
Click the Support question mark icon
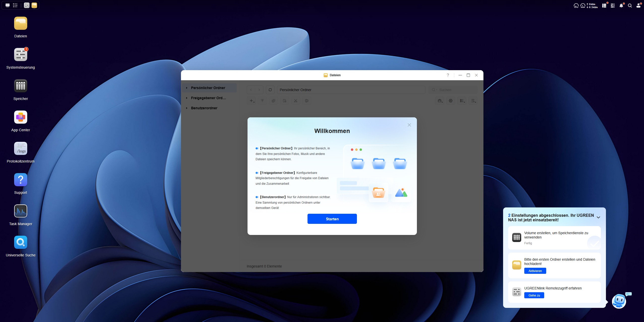[x=20, y=180]
